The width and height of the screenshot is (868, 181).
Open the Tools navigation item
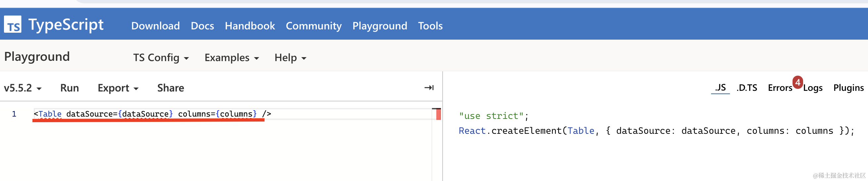click(430, 26)
